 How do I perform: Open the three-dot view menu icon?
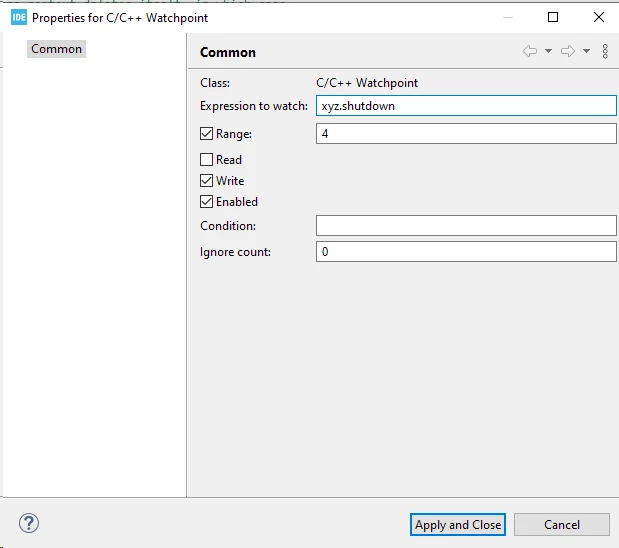605,51
